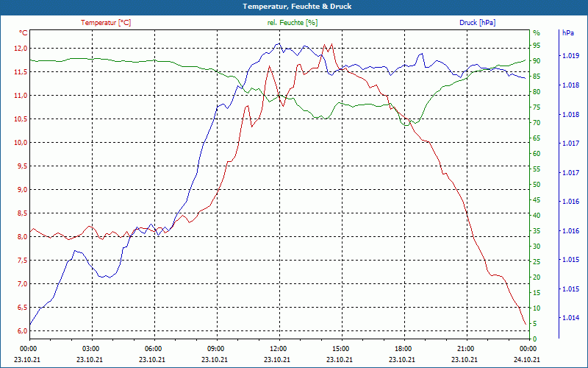The image size is (588, 368).
Task: Click the "95" value on the humidity axis
Action: click(x=537, y=46)
